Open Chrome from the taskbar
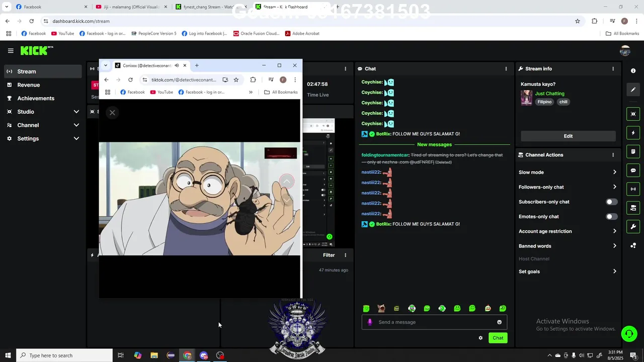The height and width of the screenshot is (362, 644). pos(187,355)
